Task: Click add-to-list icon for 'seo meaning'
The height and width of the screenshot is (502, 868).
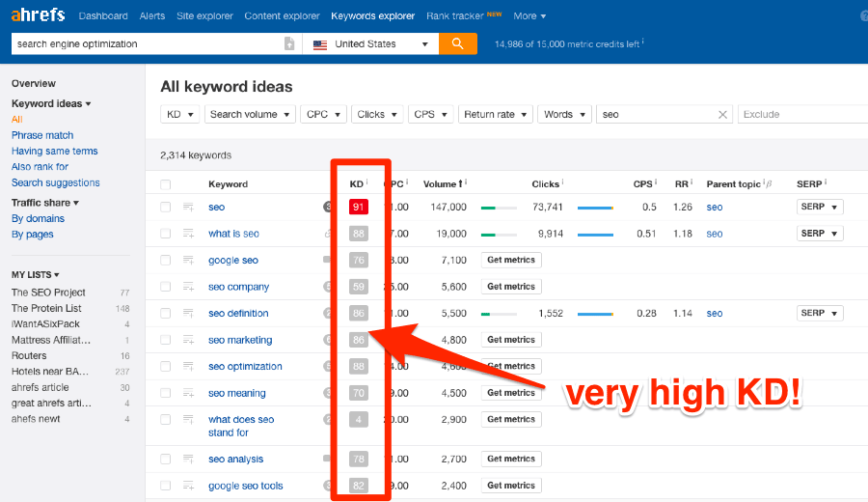Action: pos(188,394)
